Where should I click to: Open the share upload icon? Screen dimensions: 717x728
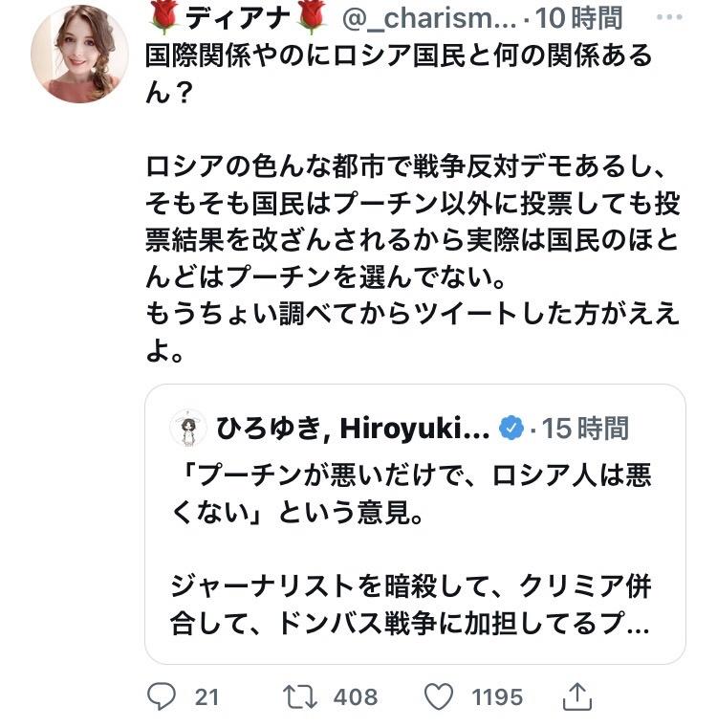coord(577,696)
